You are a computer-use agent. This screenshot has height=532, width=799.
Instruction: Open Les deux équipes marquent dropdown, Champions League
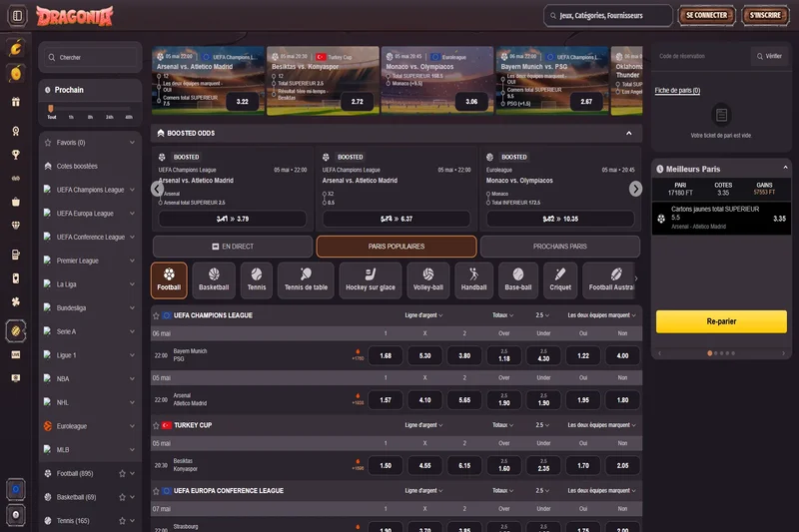pyautogui.click(x=602, y=315)
